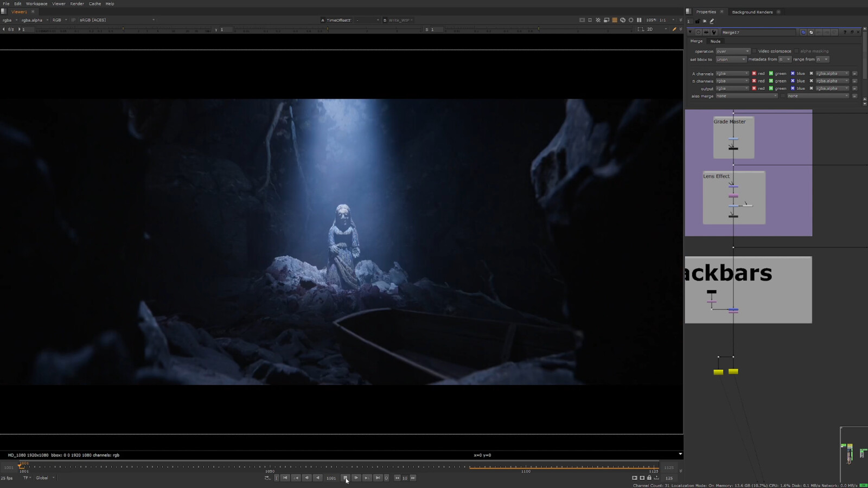Open the range from dropdown
Image resolution: width=868 pixels, height=488 pixels.
tap(822, 60)
